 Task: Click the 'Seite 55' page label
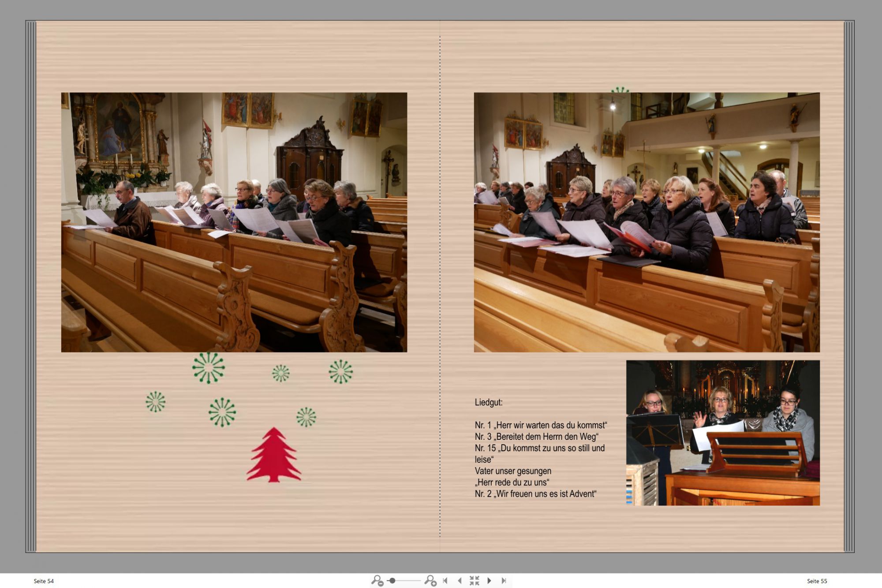[817, 581]
